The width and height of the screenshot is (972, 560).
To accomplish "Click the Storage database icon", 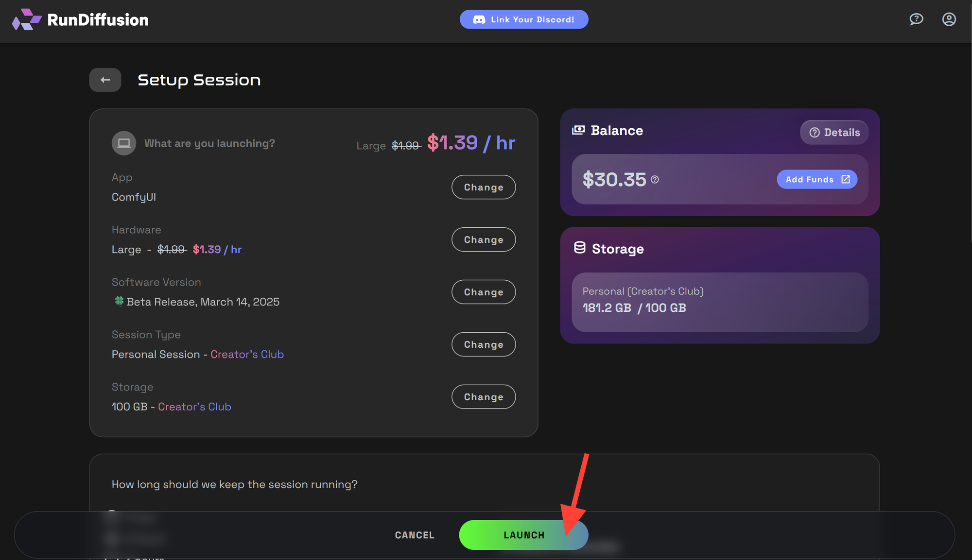I will pyautogui.click(x=579, y=248).
